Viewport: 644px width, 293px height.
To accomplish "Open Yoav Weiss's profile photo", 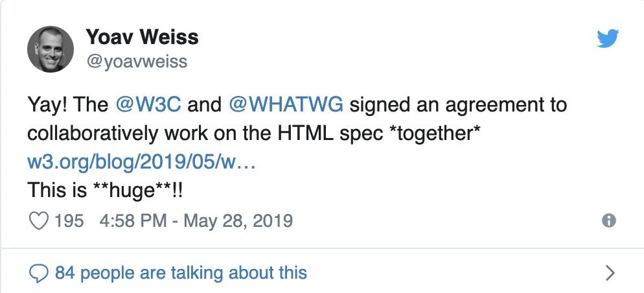I will (x=49, y=51).
